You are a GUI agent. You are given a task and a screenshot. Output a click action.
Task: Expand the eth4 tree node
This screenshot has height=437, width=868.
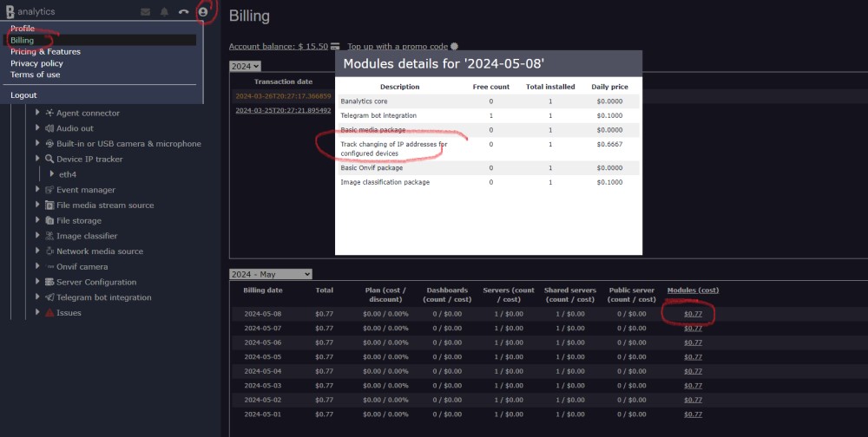51,174
